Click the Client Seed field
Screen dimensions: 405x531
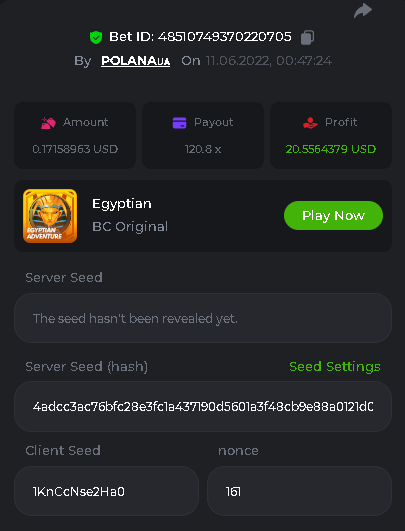pos(106,491)
